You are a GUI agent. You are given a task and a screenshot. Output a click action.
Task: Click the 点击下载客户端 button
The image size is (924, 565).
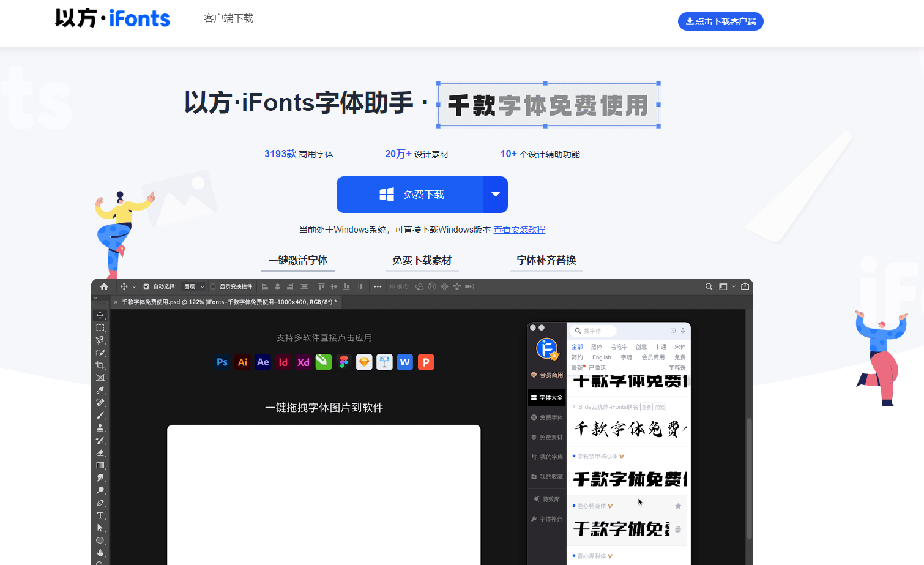(x=720, y=21)
